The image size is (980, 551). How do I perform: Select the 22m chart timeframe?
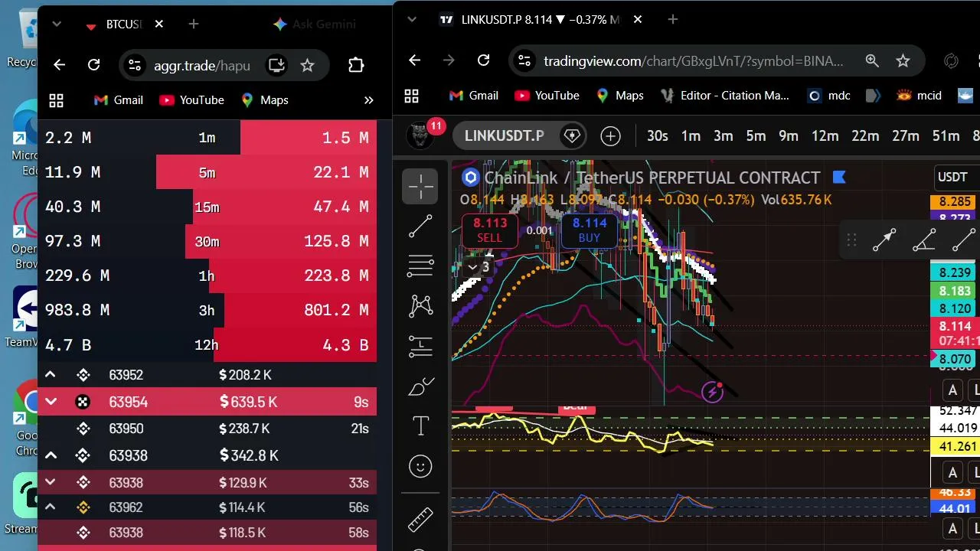(x=865, y=136)
